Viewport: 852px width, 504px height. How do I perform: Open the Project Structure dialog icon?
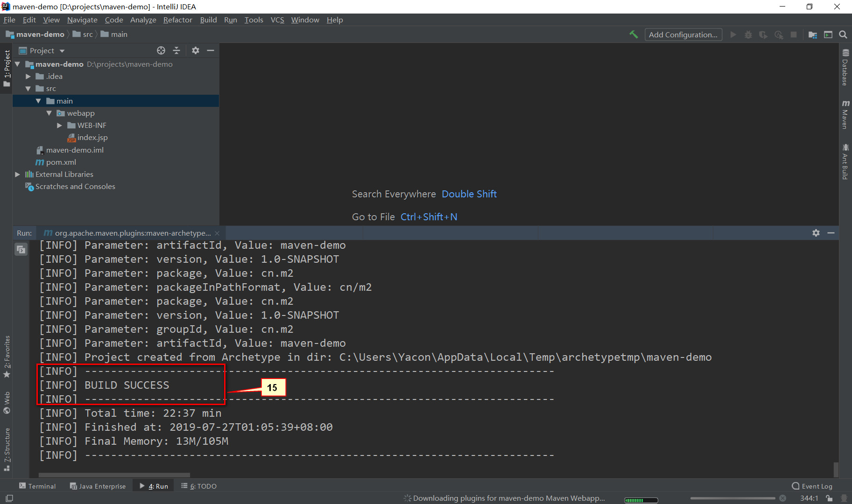coord(813,35)
